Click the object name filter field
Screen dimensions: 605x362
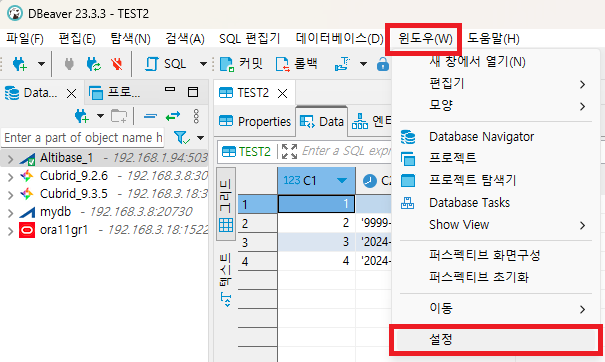pyautogui.click(x=83, y=138)
